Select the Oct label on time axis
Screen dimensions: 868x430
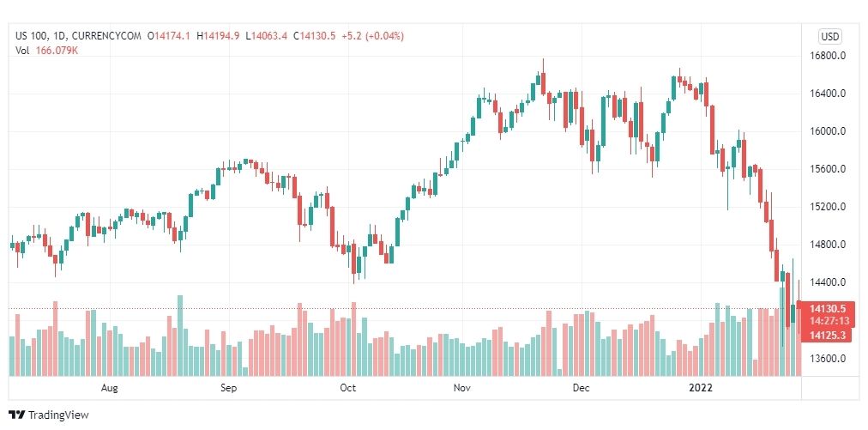tap(347, 388)
